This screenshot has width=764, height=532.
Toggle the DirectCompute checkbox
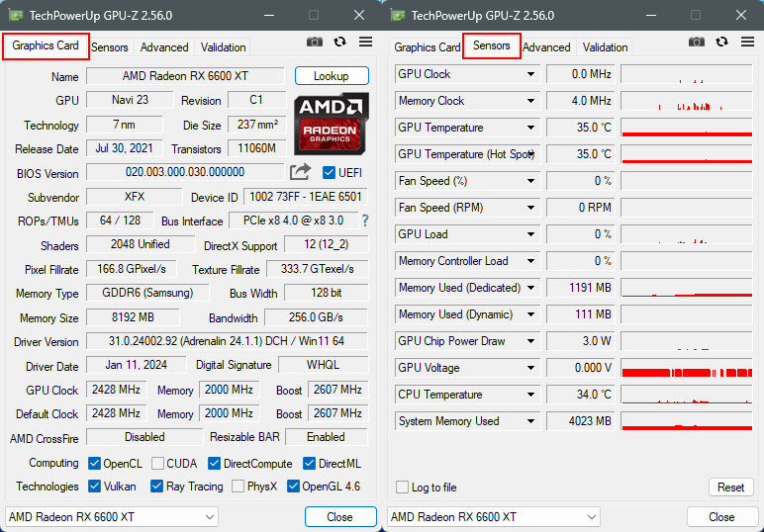(214, 464)
